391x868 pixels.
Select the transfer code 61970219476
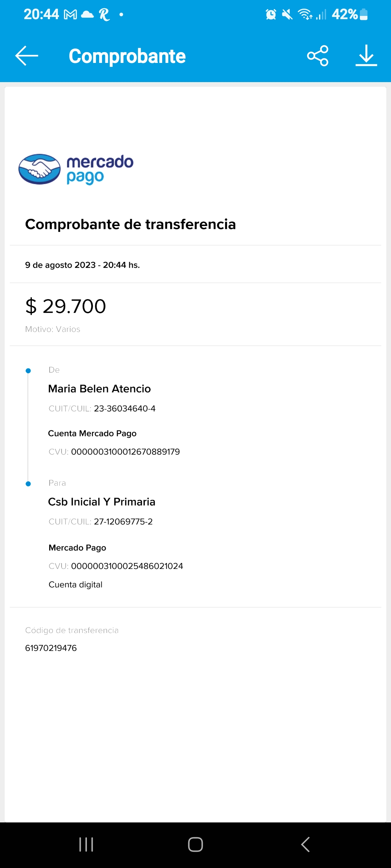click(x=51, y=648)
